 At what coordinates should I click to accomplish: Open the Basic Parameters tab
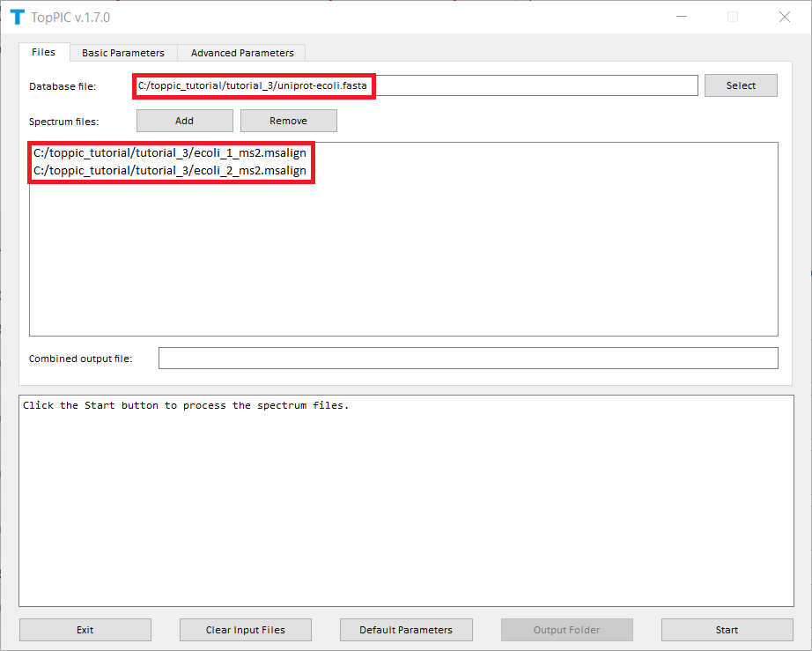click(123, 53)
